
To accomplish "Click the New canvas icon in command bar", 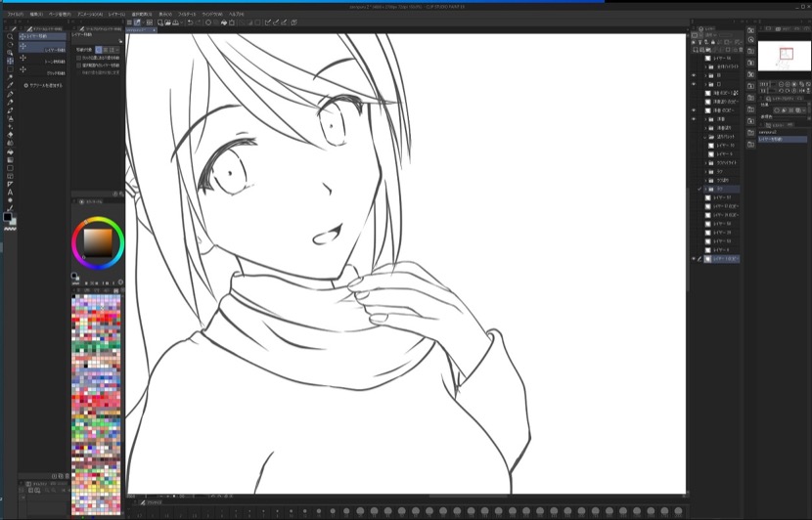I will point(160,22).
